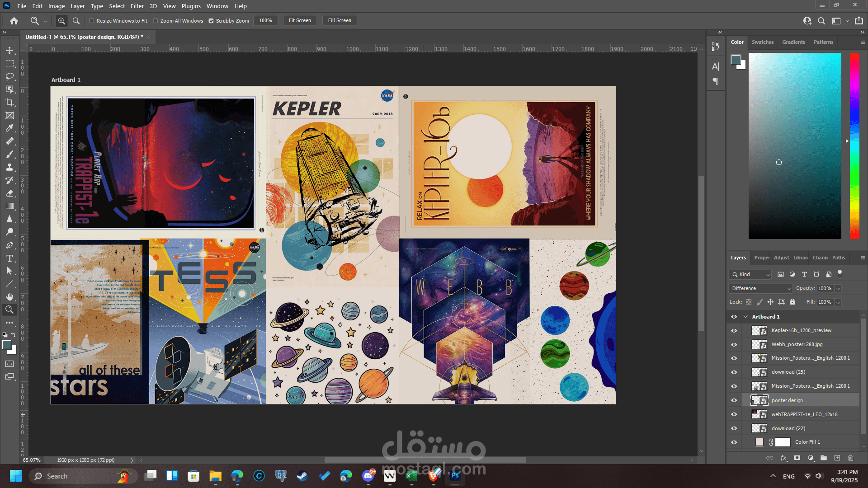Click the Fill Screen button
The width and height of the screenshot is (868, 488).
point(340,21)
